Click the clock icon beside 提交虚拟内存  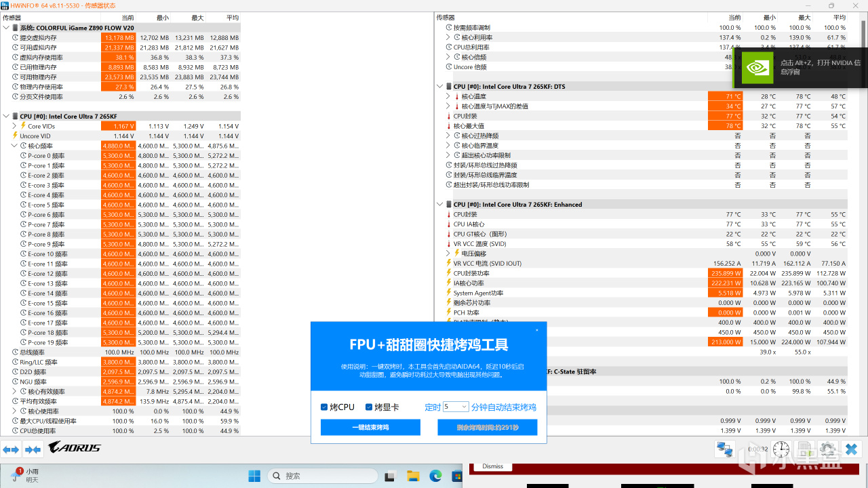[15, 38]
